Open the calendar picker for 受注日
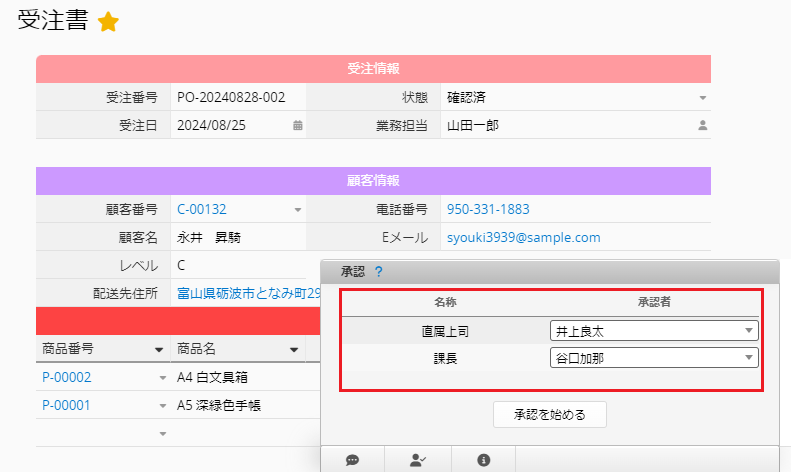The width and height of the screenshot is (791, 472). [297, 126]
